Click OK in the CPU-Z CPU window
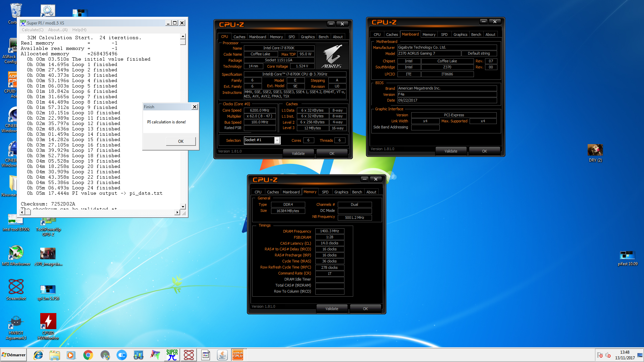The height and width of the screenshot is (362, 644). (332, 154)
